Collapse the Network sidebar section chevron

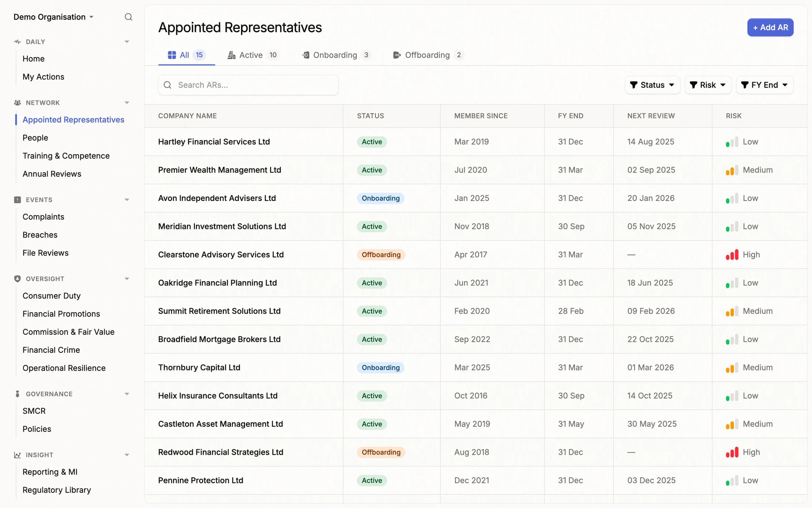pos(127,103)
